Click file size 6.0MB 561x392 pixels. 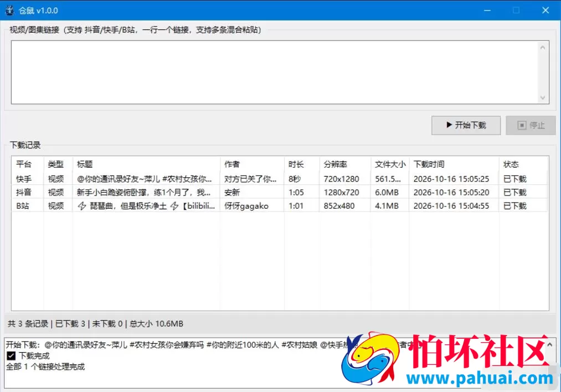click(x=387, y=193)
